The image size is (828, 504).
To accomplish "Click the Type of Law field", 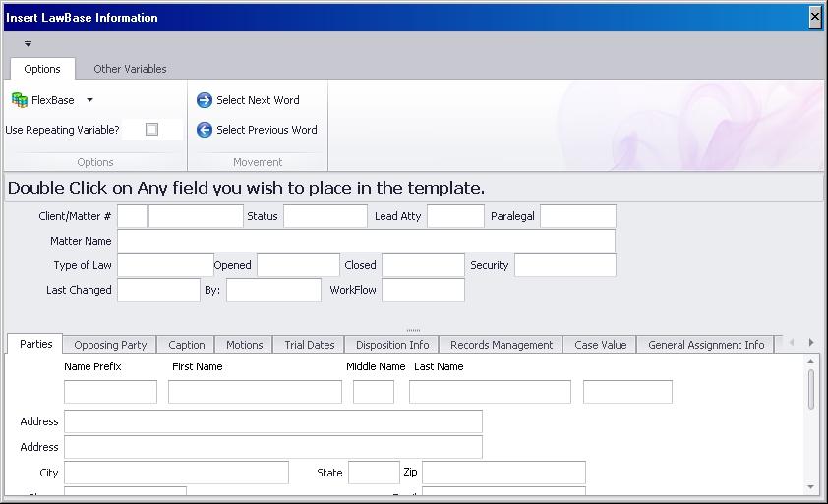I will pyautogui.click(x=165, y=265).
